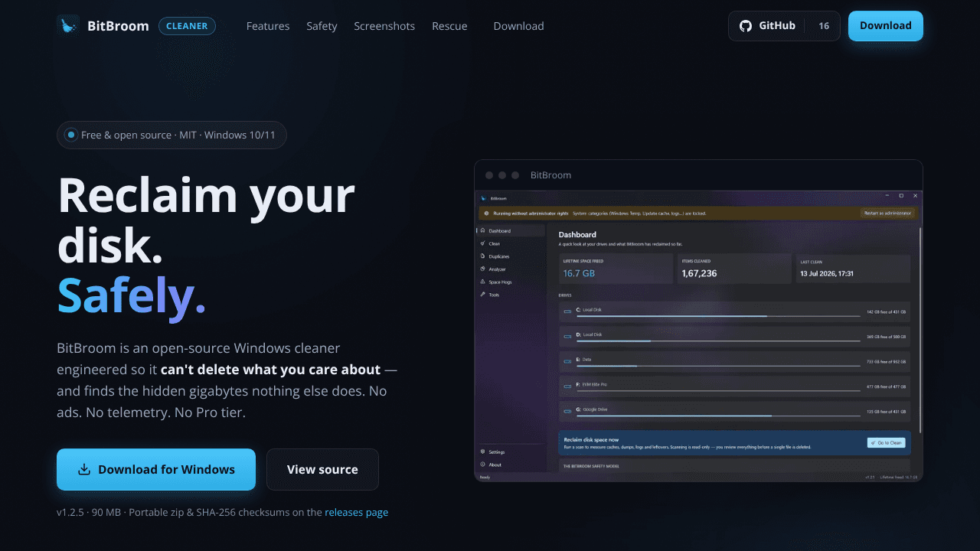Viewport: 980px width, 551px height.
Task: Click the C: drive usage bar
Action: click(718, 316)
